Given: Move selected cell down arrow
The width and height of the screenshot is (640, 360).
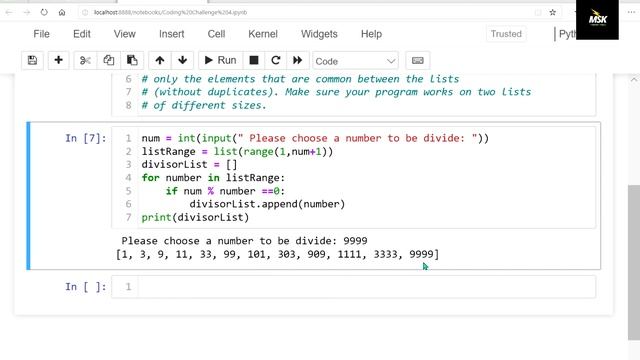Looking at the screenshot, I should click(182, 60).
